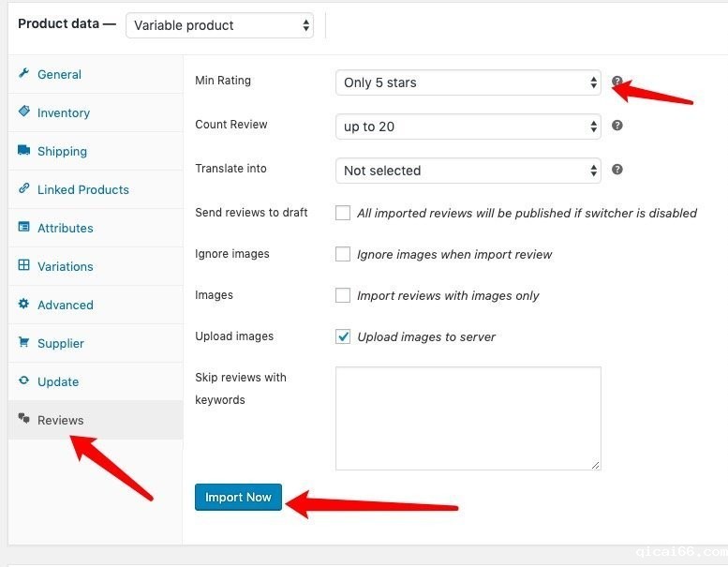The image size is (728, 567).
Task: Open the Min Rating dropdown
Action: (468, 82)
